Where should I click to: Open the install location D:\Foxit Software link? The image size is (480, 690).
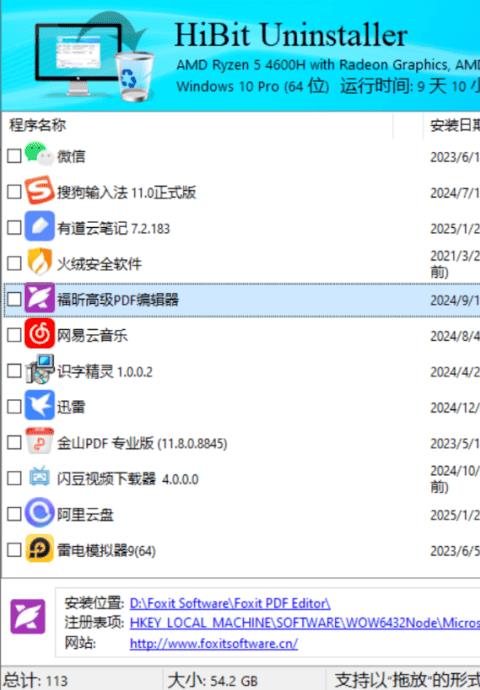point(230,603)
